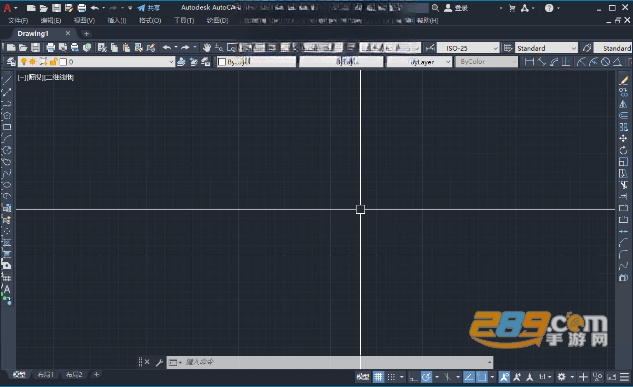
Task: Select the Rotate tool in Modify toolbar
Action: click(623, 150)
